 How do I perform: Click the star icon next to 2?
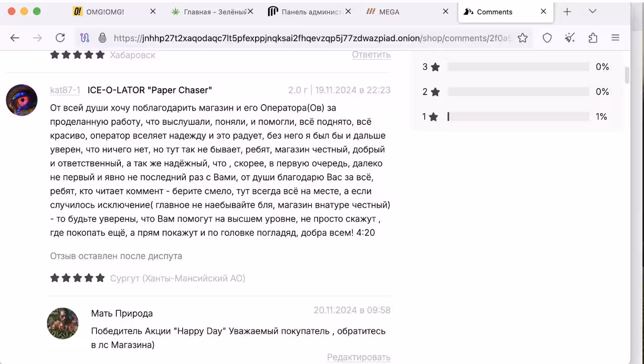pos(435,92)
